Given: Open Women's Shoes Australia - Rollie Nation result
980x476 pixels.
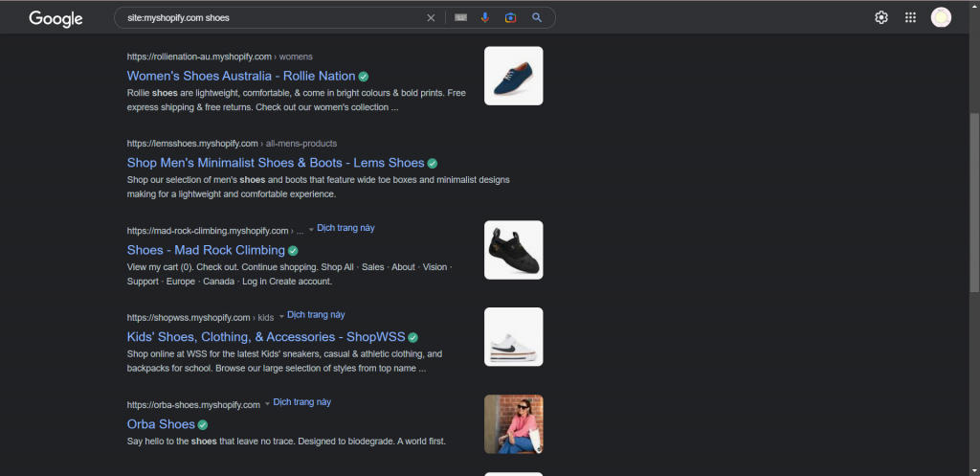Looking at the screenshot, I should click(240, 76).
